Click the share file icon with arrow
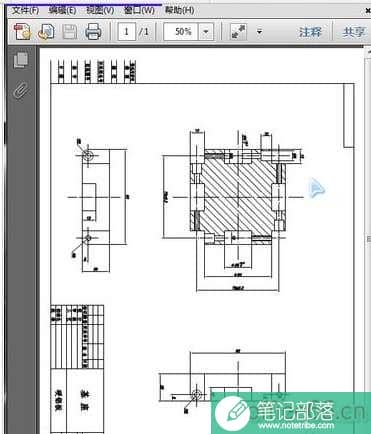Screen dimensions: 371x434 [46, 32]
